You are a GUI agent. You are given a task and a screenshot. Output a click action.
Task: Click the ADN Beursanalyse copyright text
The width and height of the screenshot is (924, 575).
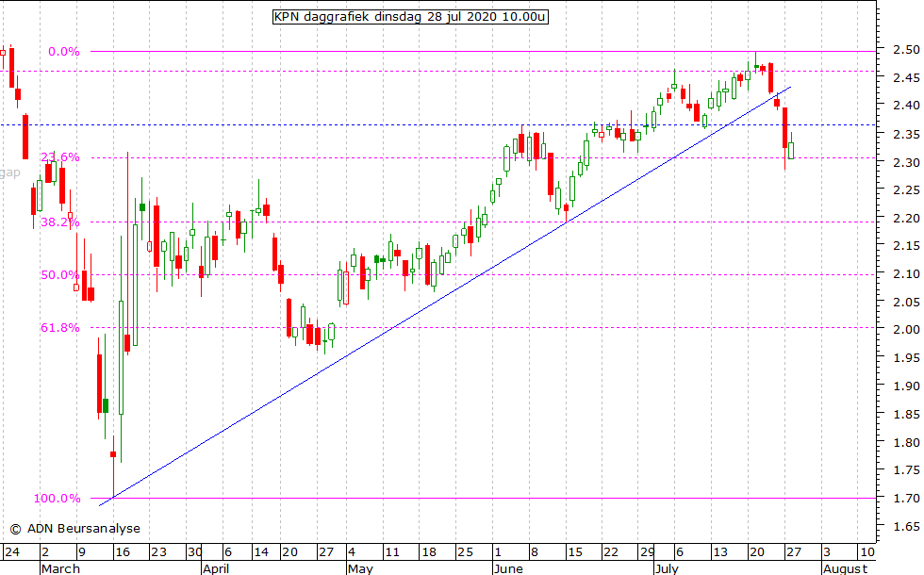75,529
